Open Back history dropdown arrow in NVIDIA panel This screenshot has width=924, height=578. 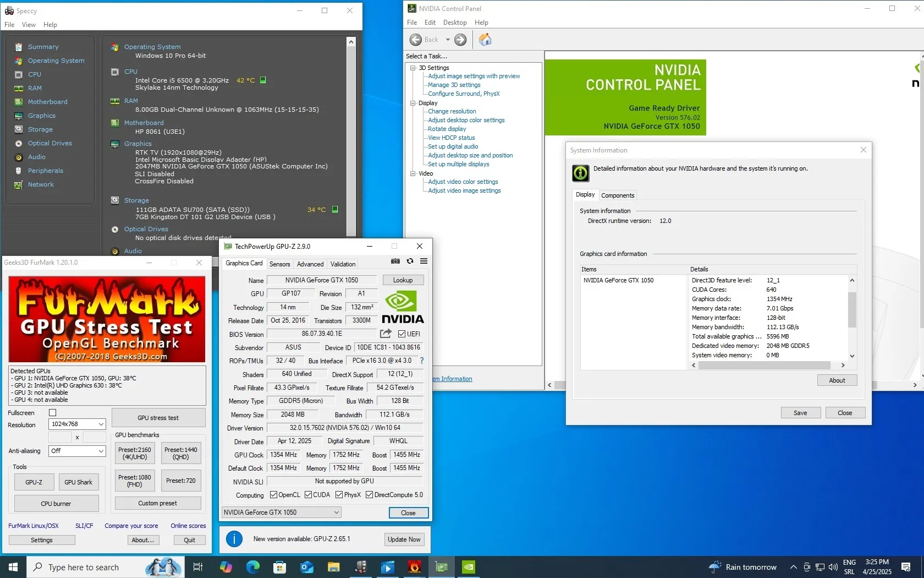coord(448,40)
